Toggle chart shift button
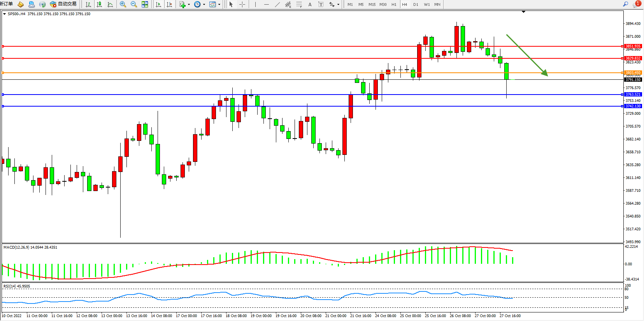The width and height of the screenshot is (644, 321). click(x=169, y=4)
